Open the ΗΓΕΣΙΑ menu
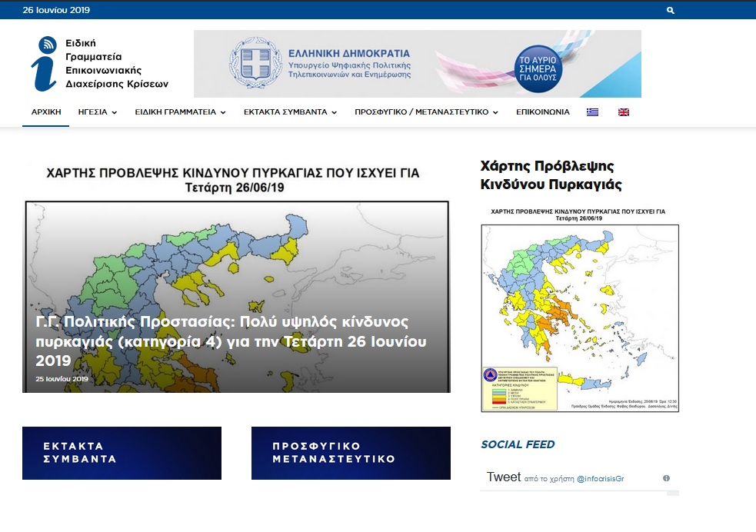 98,111
